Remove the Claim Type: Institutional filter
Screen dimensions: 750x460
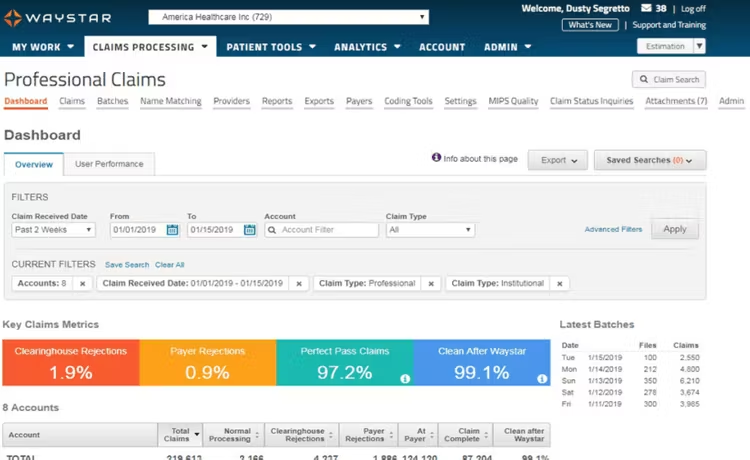click(559, 284)
